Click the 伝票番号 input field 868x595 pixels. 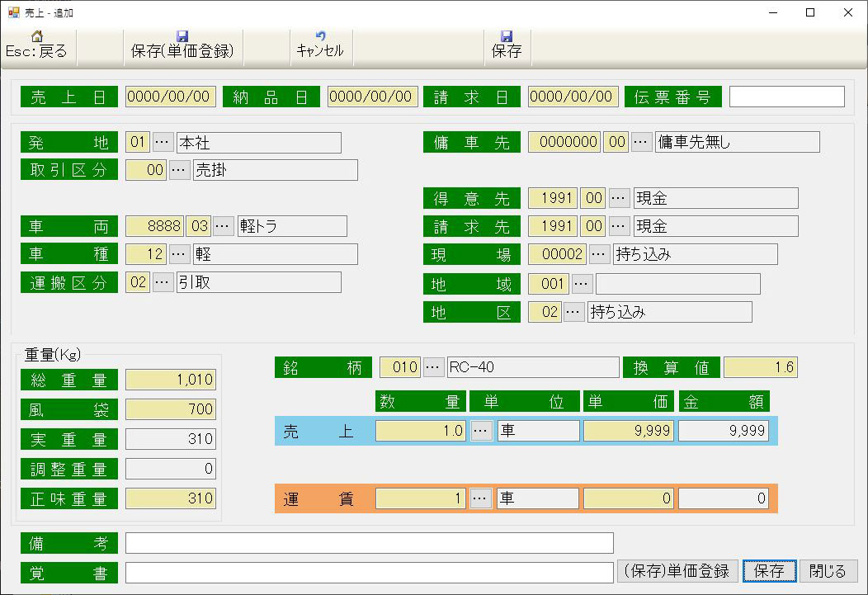coord(786,97)
